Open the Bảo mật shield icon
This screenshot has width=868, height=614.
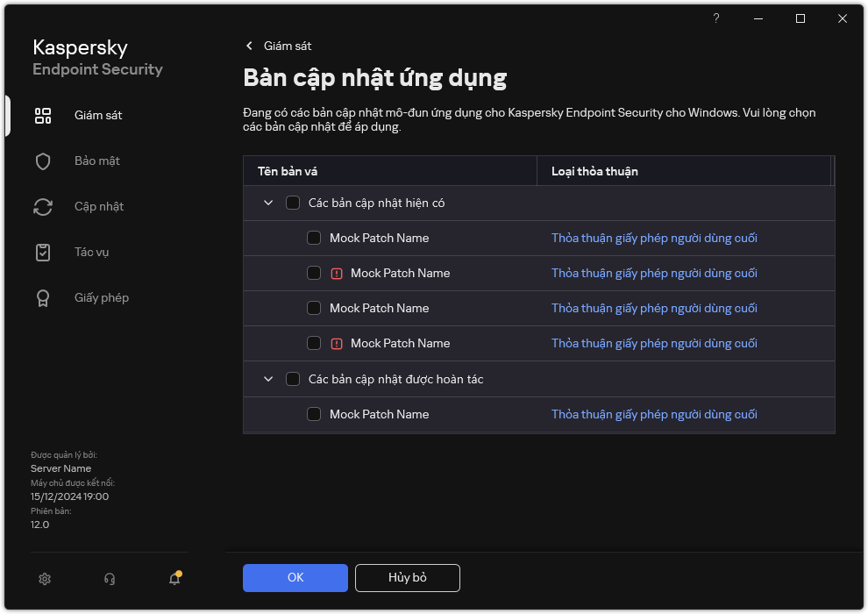[x=43, y=161]
